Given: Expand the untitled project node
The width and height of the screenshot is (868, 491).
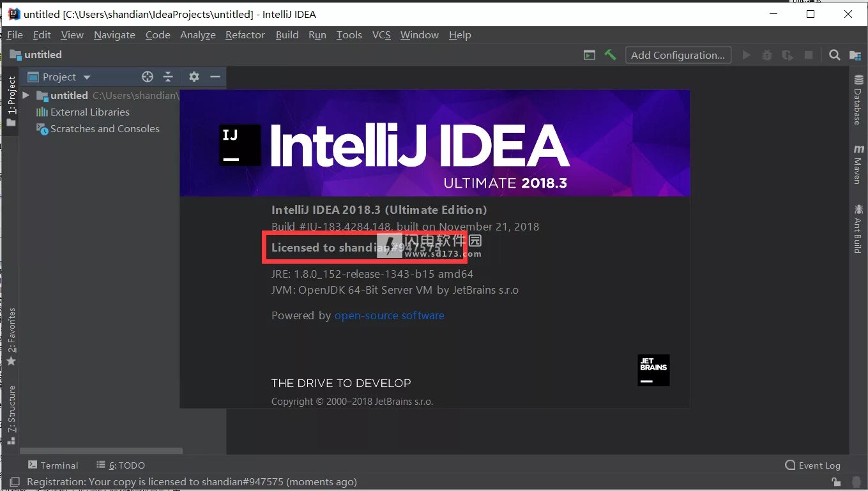Looking at the screenshot, I should (x=26, y=95).
